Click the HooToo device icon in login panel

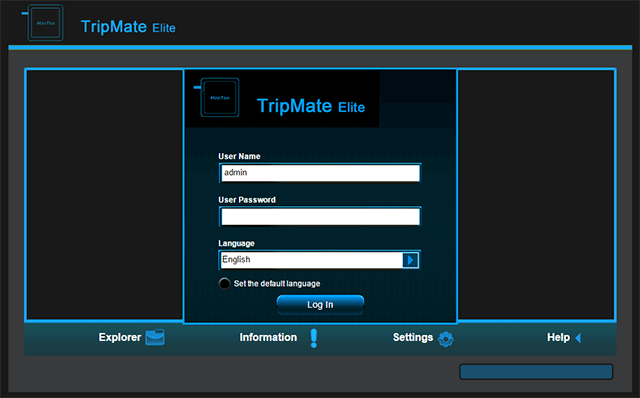pos(217,97)
